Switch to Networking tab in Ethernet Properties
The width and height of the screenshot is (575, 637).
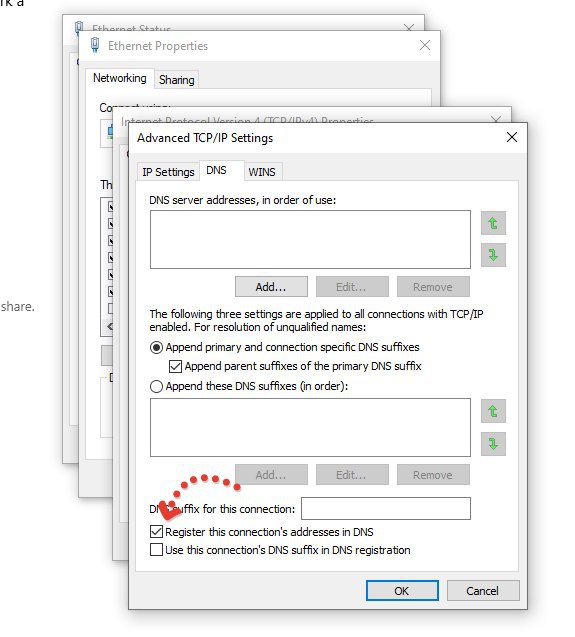(119, 78)
